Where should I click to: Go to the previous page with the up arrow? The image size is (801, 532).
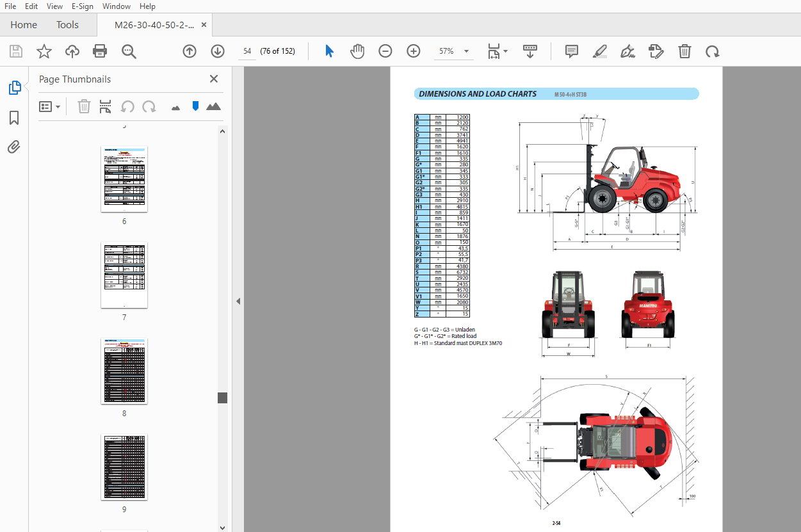[x=190, y=51]
